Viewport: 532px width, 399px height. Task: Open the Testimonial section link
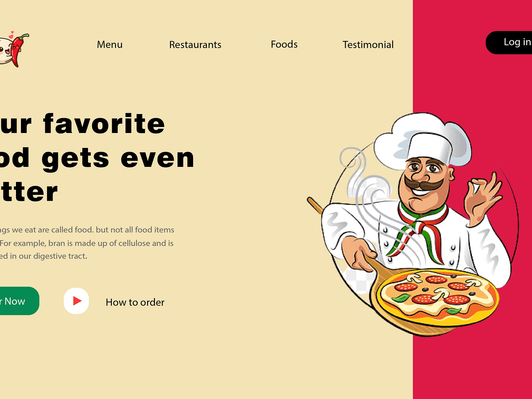coord(368,45)
